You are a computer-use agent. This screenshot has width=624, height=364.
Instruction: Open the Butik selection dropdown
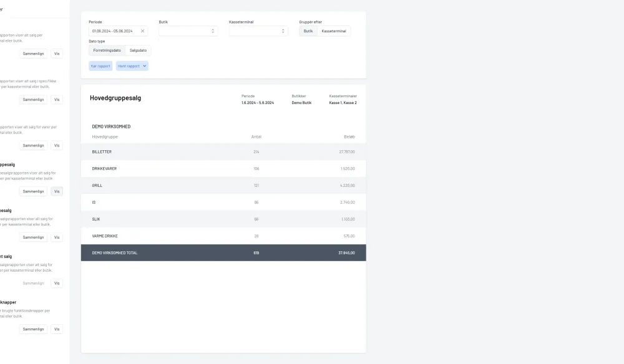point(187,31)
